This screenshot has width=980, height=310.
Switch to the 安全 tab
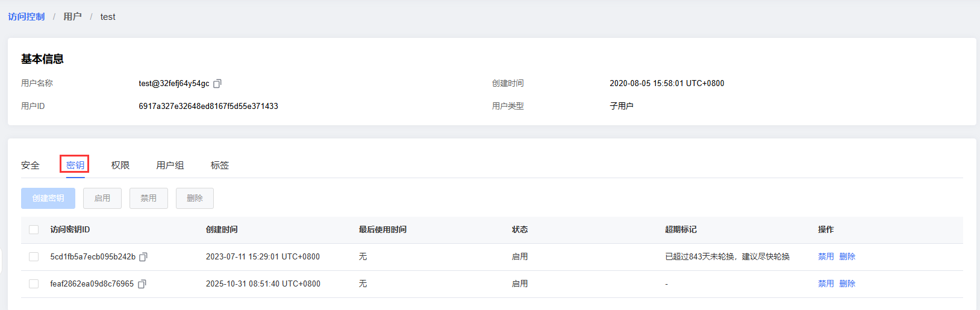30,166
